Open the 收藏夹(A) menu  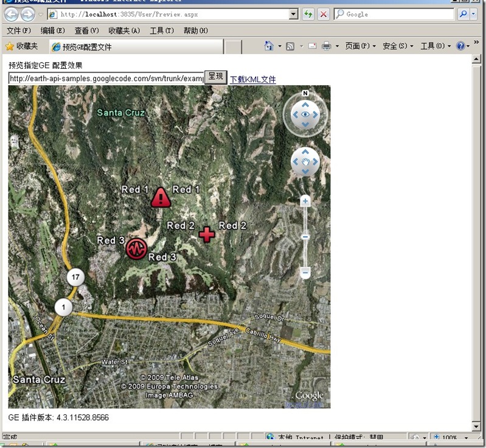[x=124, y=30]
